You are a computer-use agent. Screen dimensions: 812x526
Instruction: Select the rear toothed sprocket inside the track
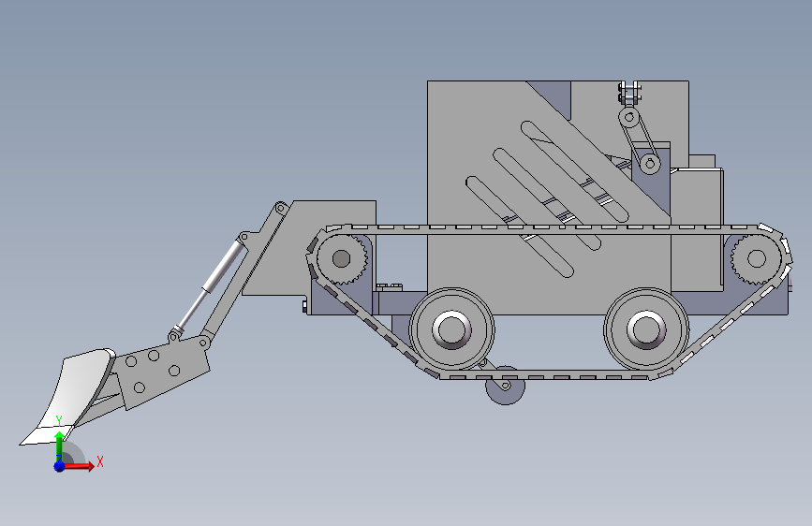click(x=756, y=258)
